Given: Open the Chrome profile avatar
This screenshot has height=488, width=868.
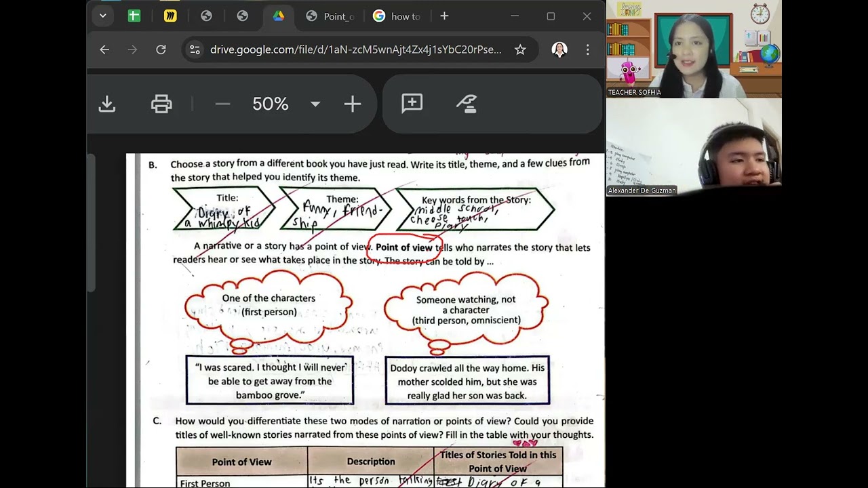Looking at the screenshot, I should click(x=559, y=49).
